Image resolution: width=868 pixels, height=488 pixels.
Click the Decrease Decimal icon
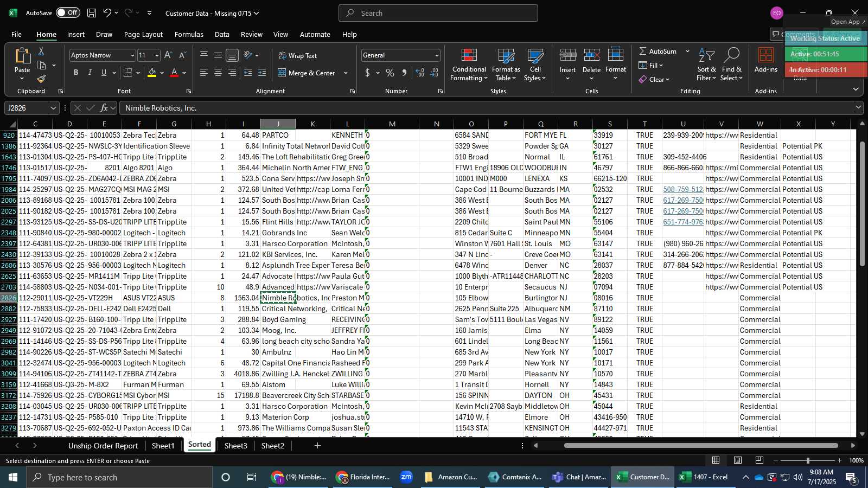point(435,73)
